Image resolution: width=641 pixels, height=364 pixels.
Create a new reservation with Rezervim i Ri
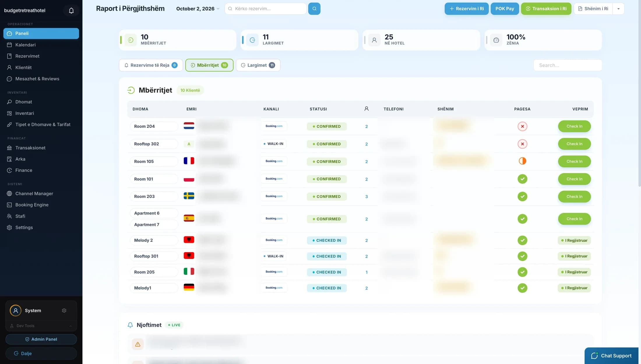coord(466,9)
